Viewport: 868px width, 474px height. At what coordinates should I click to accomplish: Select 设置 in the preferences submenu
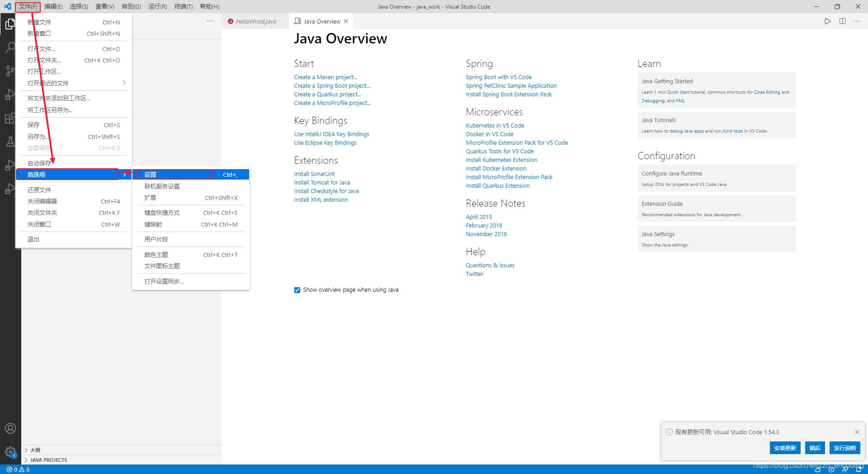(190, 175)
